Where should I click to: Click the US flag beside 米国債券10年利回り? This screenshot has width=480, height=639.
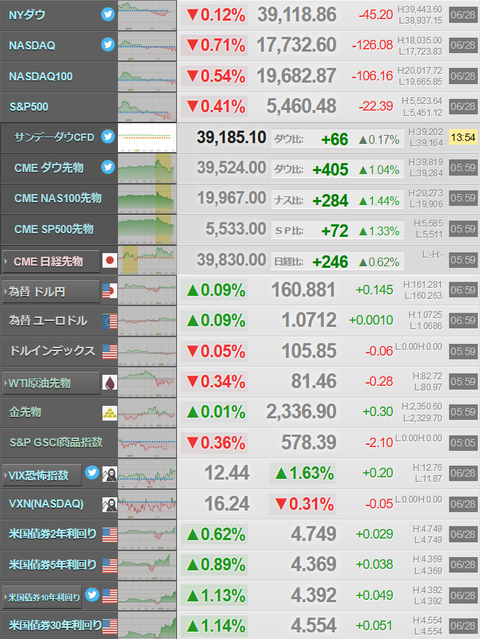coord(110,596)
